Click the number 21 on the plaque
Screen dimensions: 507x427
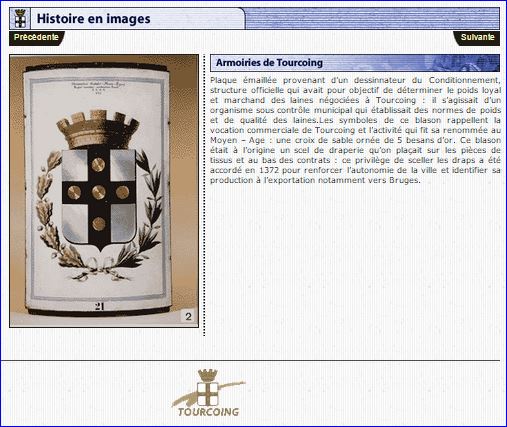pos(99,306)
